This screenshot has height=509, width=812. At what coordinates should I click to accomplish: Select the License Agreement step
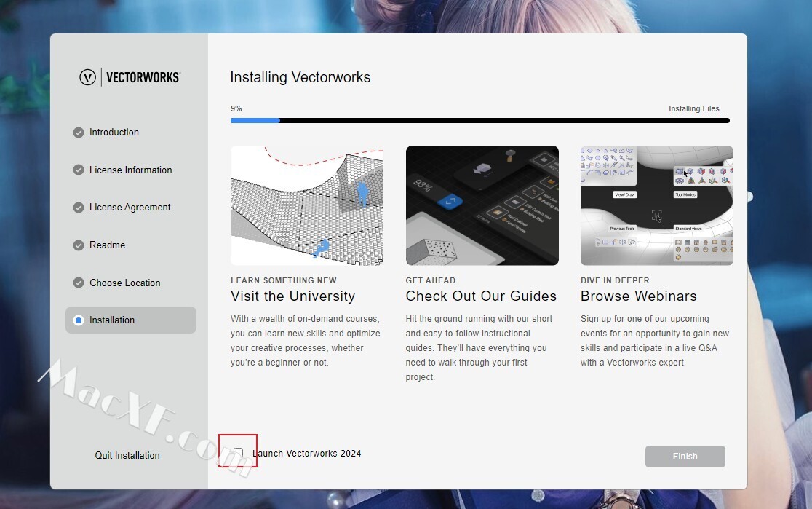click(130, 208)
